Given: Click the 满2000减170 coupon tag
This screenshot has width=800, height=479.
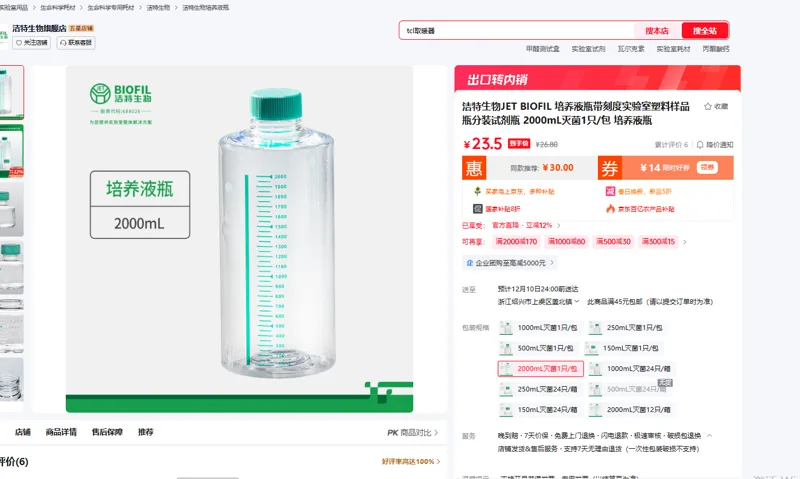Looking at the screenshot, I should (516, 242).
